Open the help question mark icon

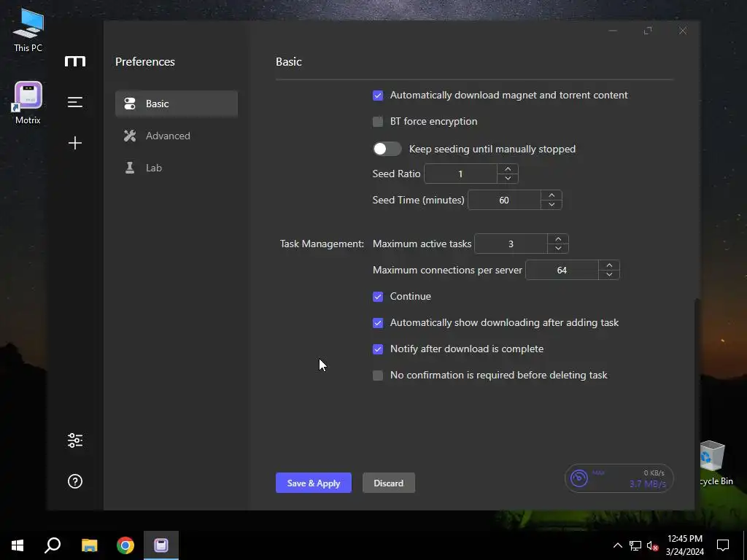pos(75,481)
